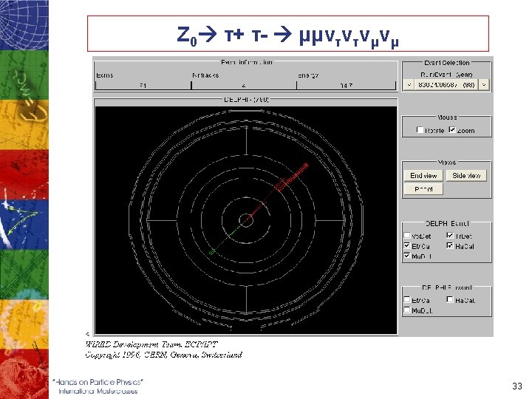Click the red muon track in the event display
532x399 pixels.
[x=279, y=191]
